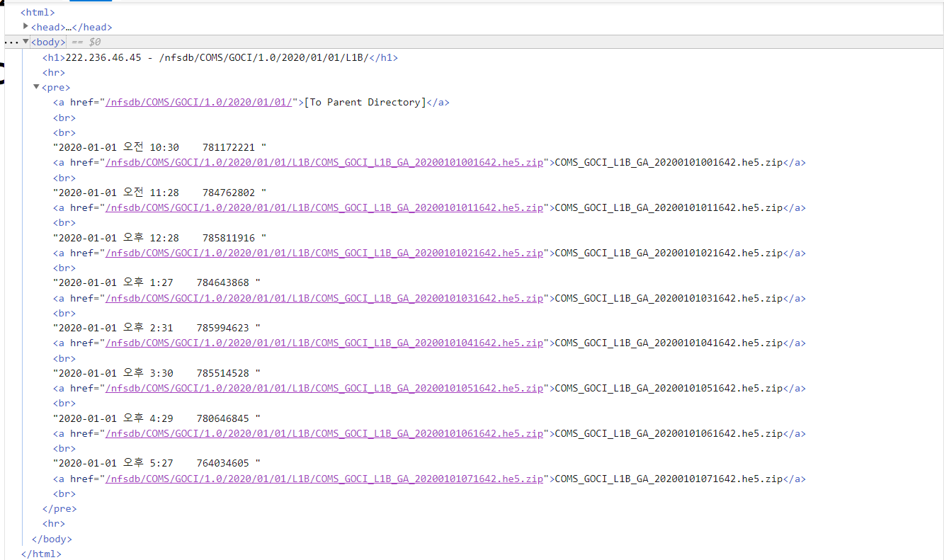944x560 pixels.
Task: Open href link for 20200101031642.he5.zip
Action: (324, 299)
